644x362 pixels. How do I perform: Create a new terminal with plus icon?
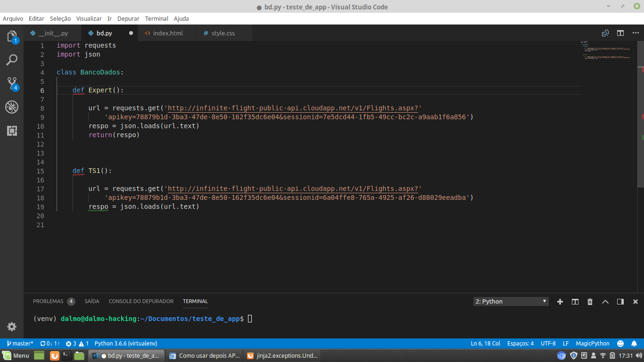(560, 302)
